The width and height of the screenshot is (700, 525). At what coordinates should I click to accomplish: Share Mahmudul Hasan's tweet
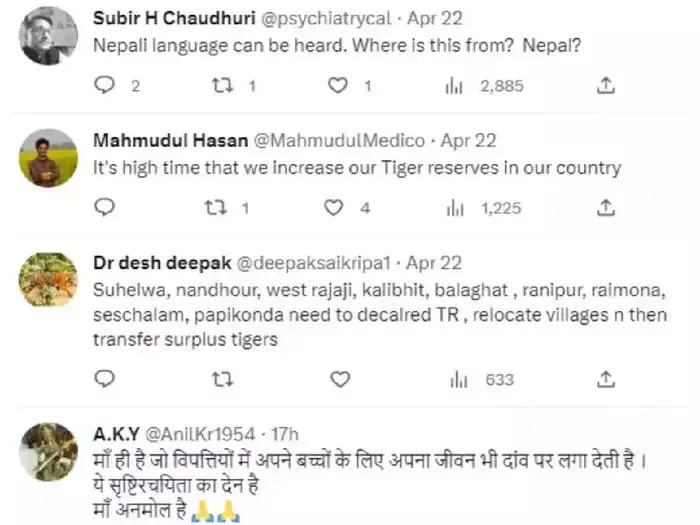pos(605,208)
